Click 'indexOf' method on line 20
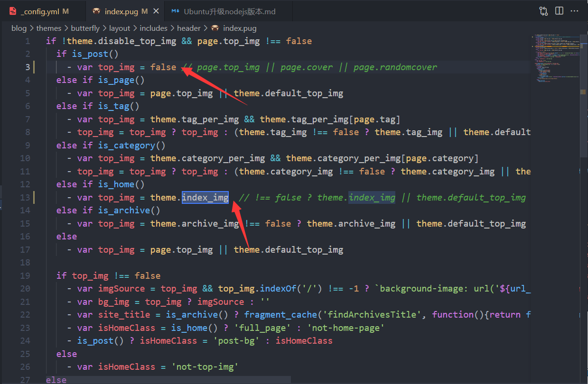The image size is (588, 384). coord(278,289)
